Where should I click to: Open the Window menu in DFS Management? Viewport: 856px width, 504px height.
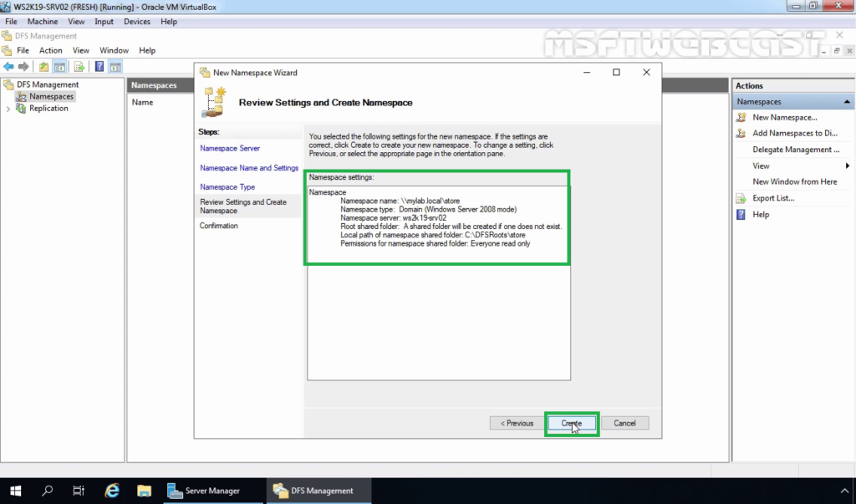point(114,50)
